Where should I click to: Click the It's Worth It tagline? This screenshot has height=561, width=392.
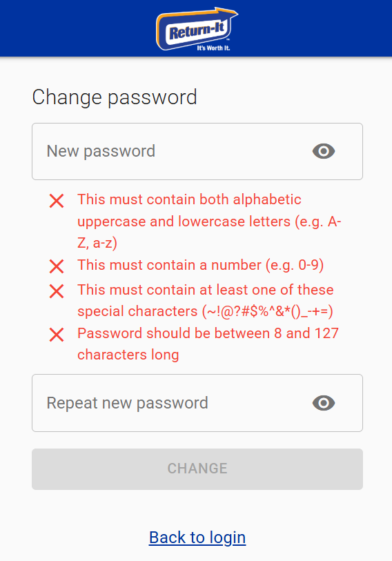click(213, 48)
